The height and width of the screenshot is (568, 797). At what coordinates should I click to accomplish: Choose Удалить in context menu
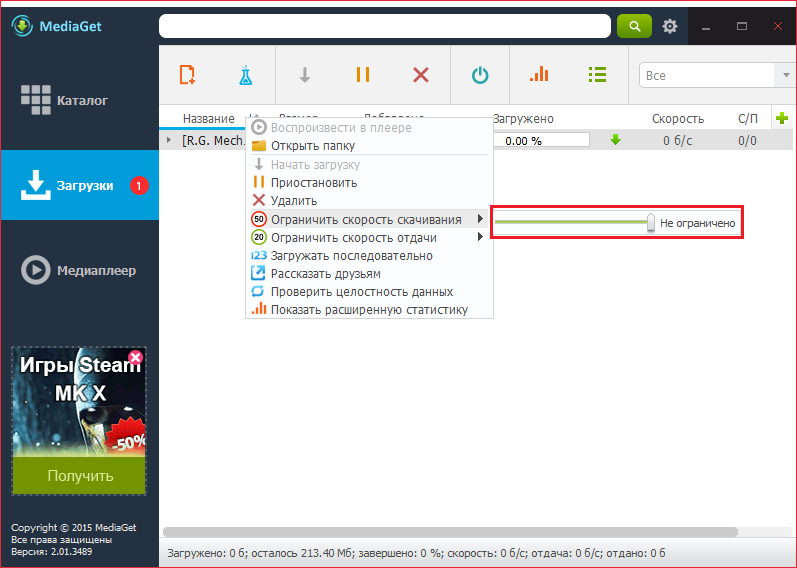369,201
